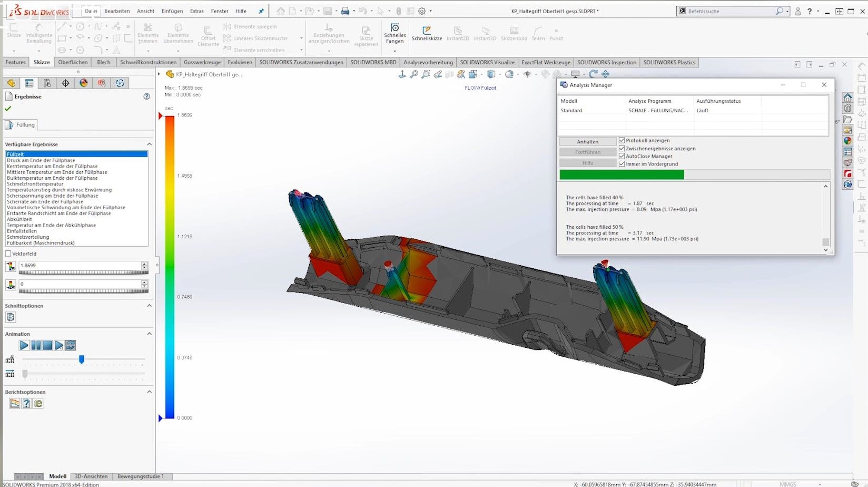Select the Bewegungsstudie 1 tab

click(141, 476)
